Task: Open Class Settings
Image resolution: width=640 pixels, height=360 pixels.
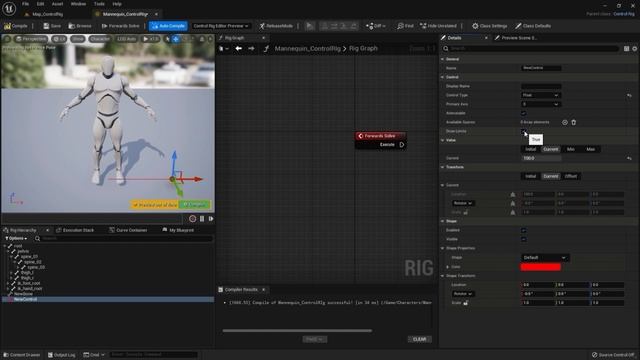Action: click(489, 26)
